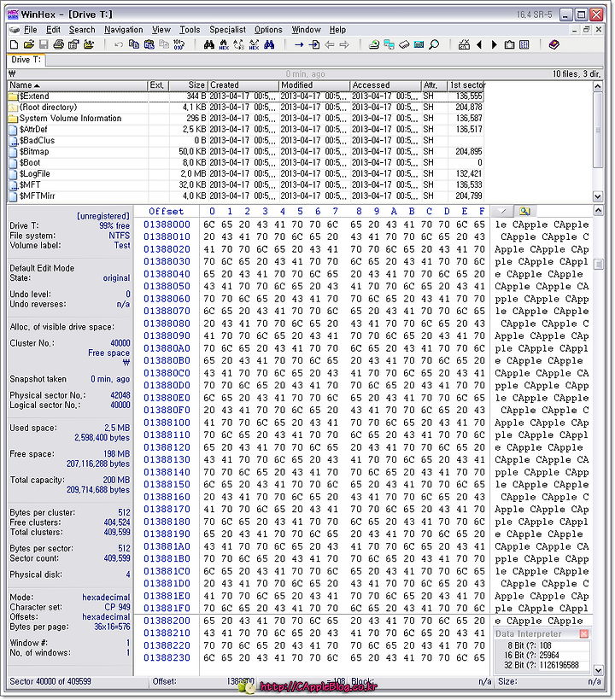Sort by the Name column header
This screenshot has width=615, height=700.
click(x=78, y=85)
